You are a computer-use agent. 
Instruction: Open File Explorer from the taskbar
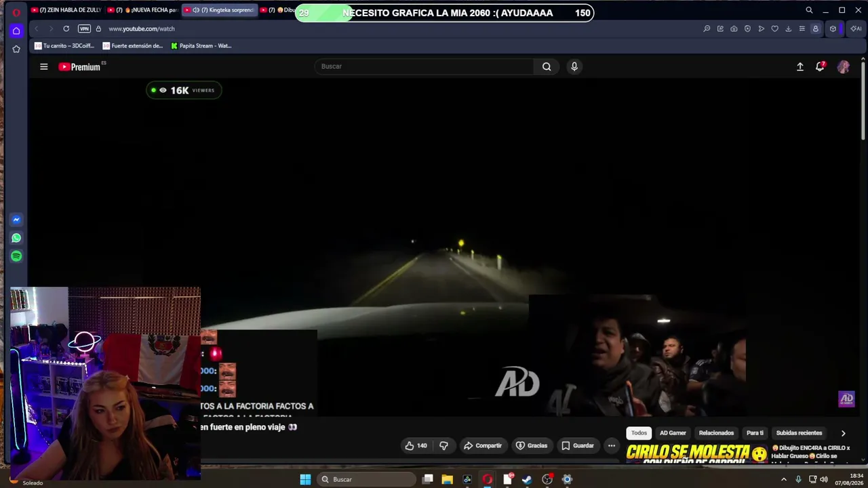pyautogui.click(x=447, y=479)
